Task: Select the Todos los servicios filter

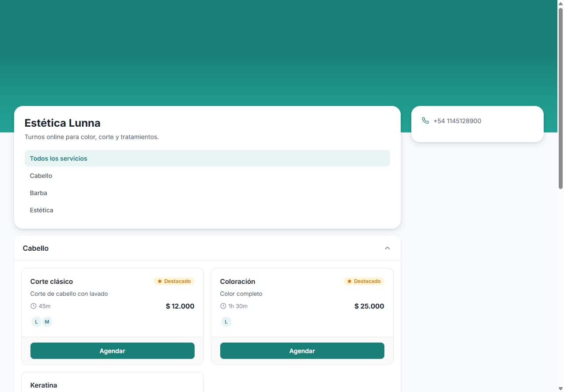Action: coord(207,158)
